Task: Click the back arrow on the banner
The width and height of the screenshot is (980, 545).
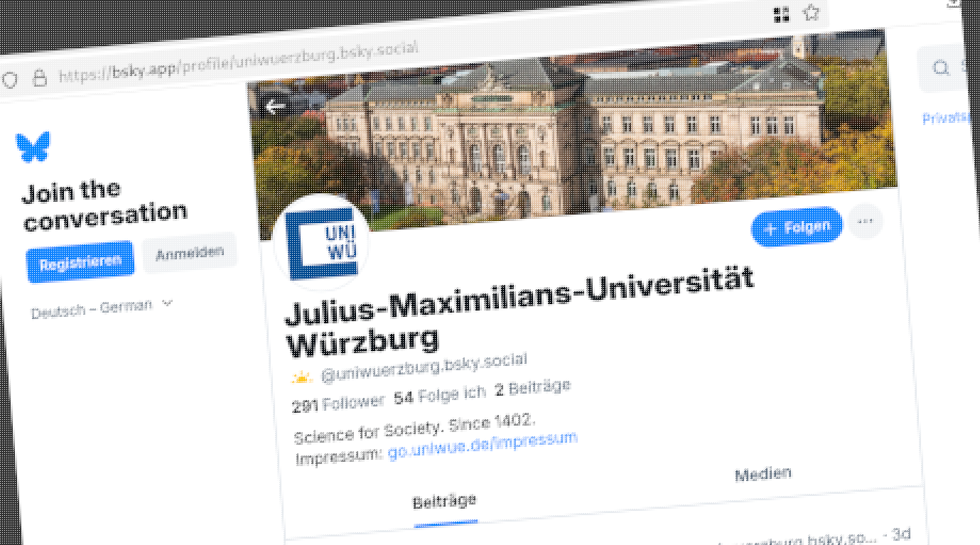Action: [x=276, y=107]
